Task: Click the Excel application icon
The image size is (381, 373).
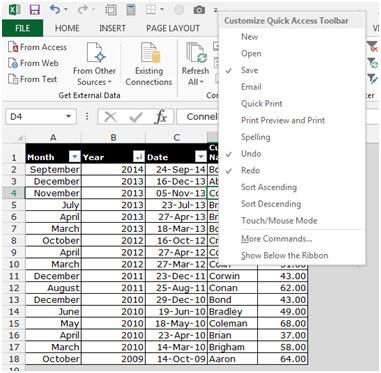Action: click(x=14, y=10)
